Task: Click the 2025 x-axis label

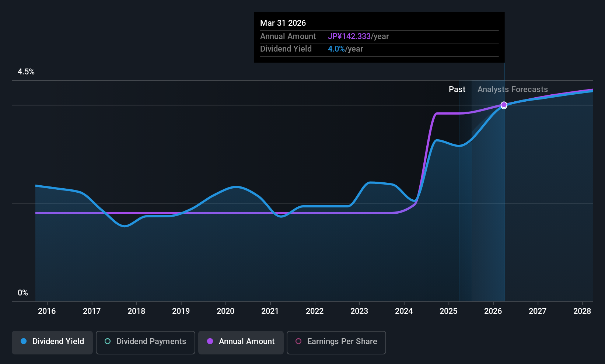Action: coord(448,311)
